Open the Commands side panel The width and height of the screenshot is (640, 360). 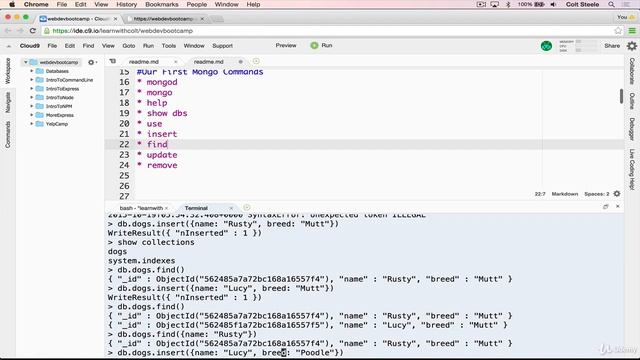[x=8, y=134]
